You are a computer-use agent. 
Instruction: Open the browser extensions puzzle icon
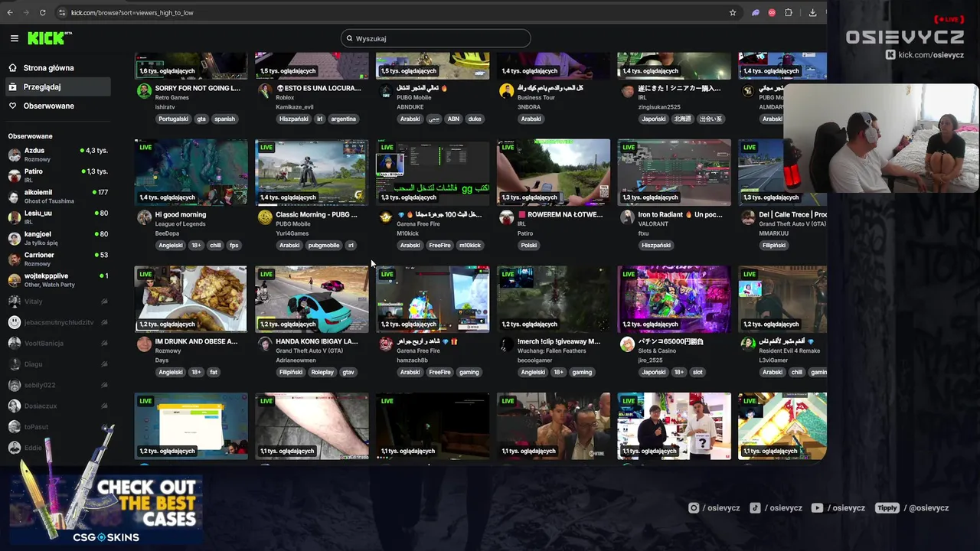(x=789, y=12)
